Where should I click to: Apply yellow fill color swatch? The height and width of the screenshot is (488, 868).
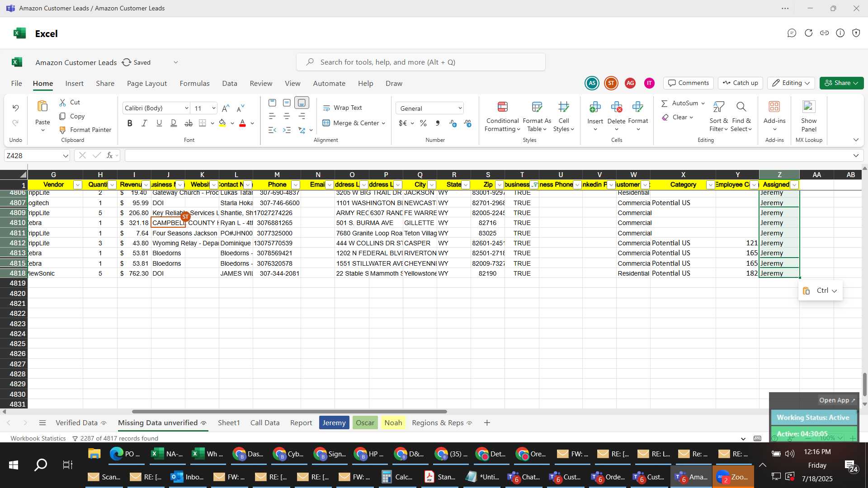pyautogui.click(x=222, y=123)
